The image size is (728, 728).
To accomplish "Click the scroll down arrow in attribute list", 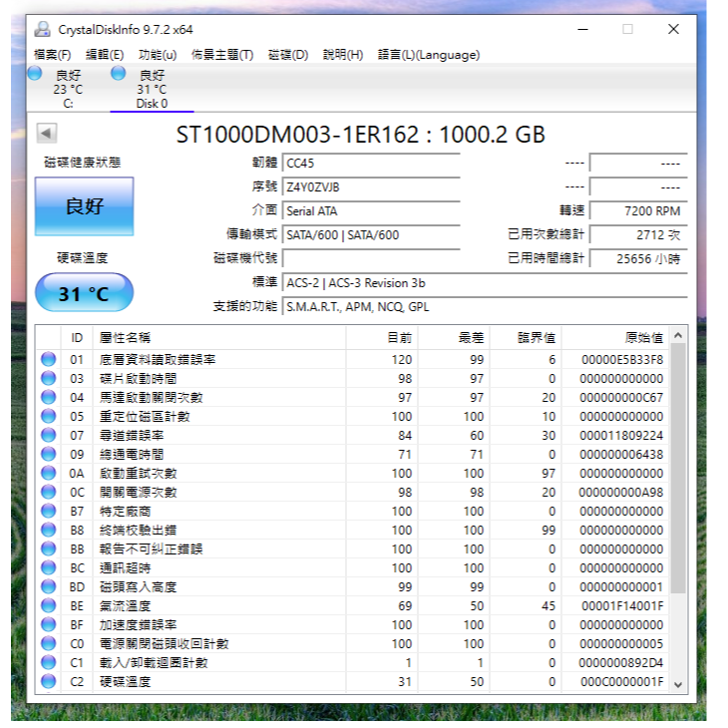I will [x=678, y=685].
